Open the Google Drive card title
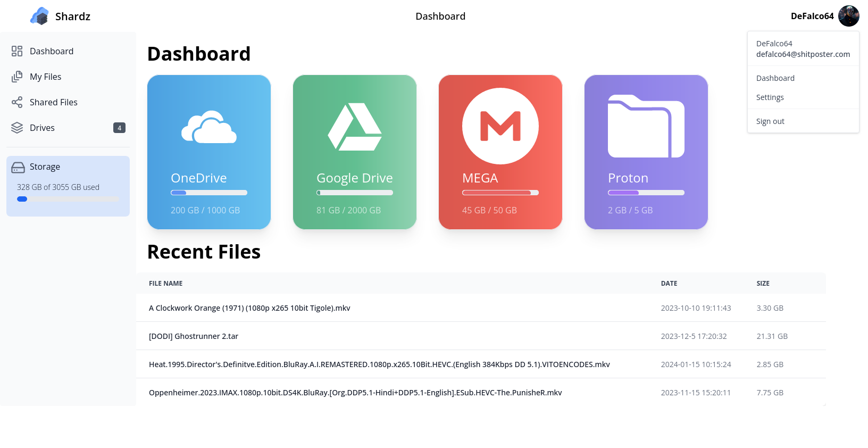The width and height of the screenshot is (868, 448). coord(355,178)
